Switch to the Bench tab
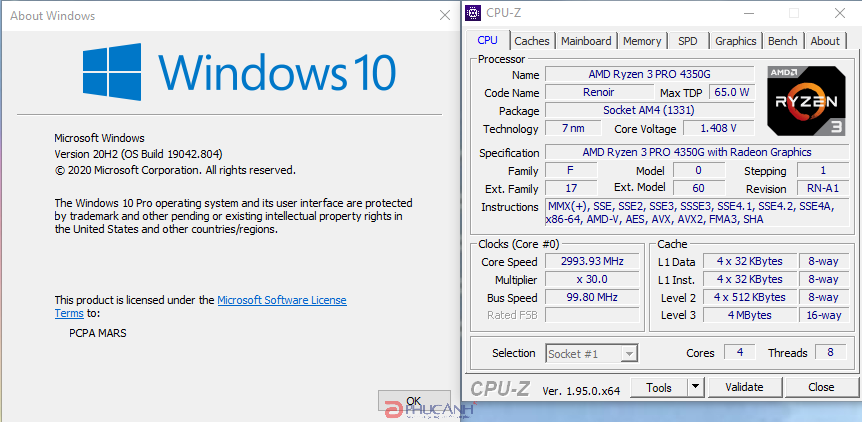 (782, 41)
